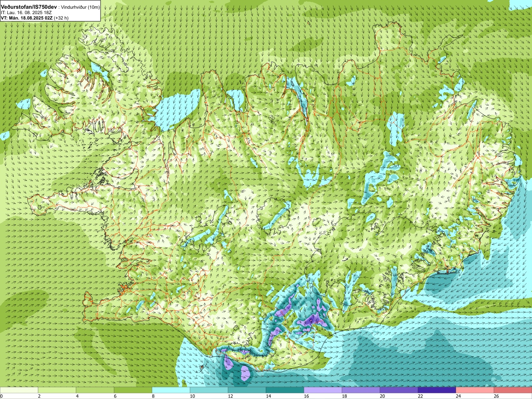Viewport: 532px width, 399px height.
Task: Select the 14–16 m/s dark teal legend swatch
Action: (x=285, y=390)
